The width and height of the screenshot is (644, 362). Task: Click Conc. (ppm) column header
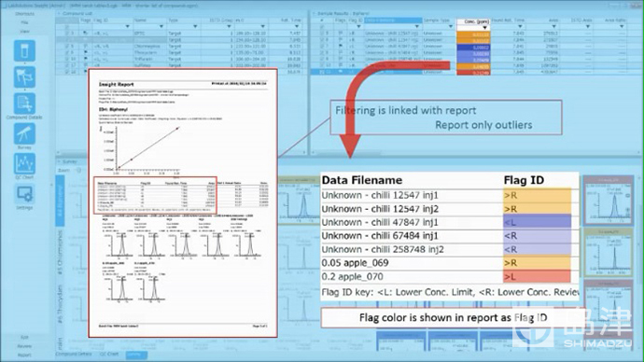click(473, 21)
